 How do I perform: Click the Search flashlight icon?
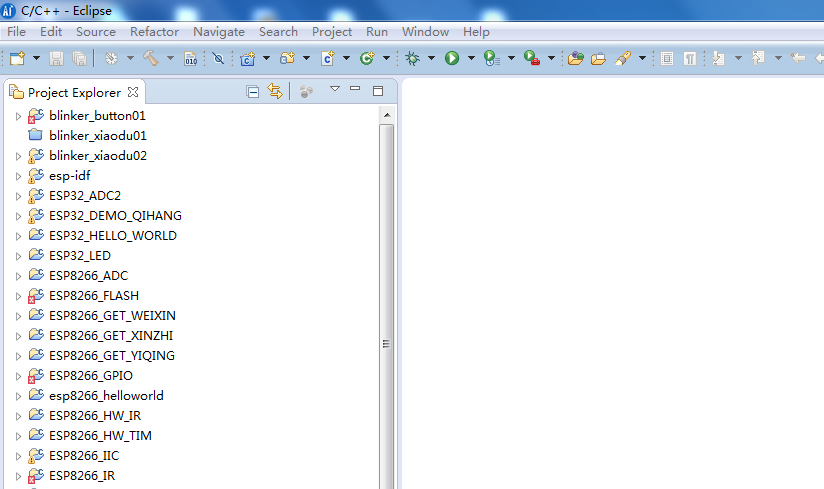point(623,58)
